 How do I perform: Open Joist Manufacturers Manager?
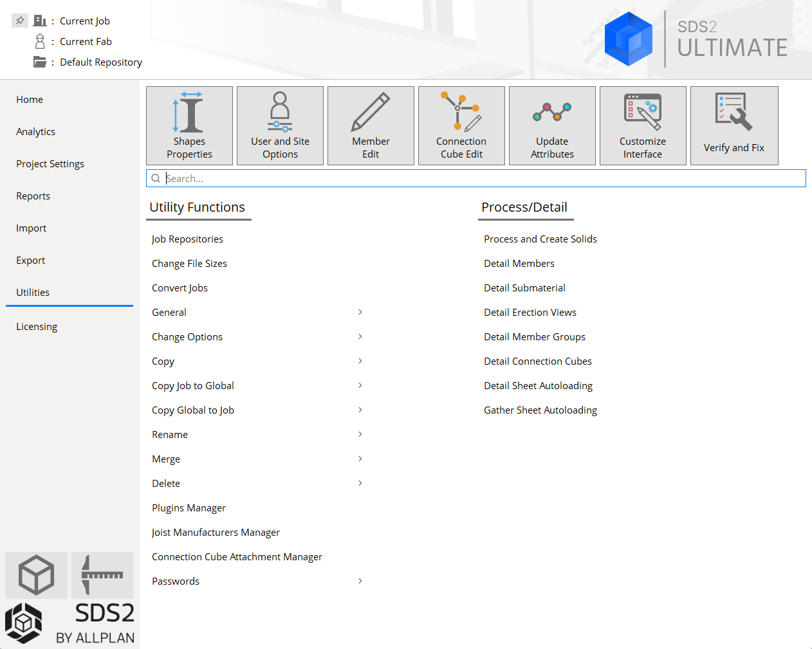coord(216,532)
